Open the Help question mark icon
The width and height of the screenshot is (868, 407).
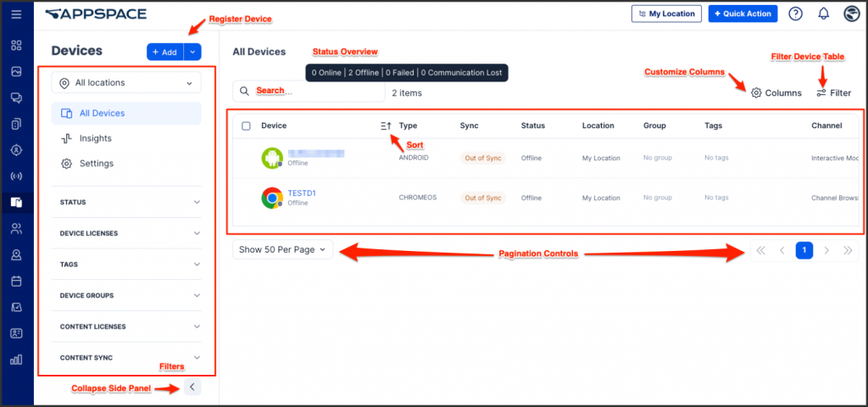click(x=795, y=14)
